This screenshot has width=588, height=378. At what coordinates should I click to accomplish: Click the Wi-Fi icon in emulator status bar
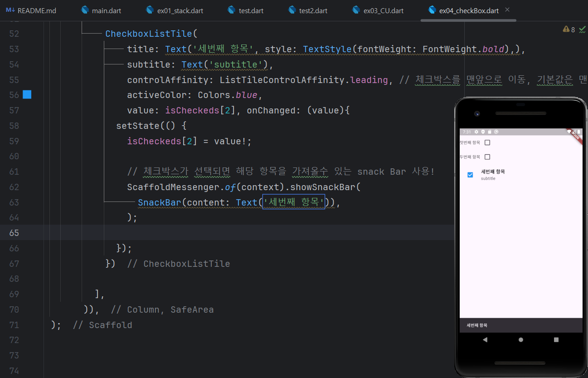pyautogui.click(x=569, y=132)
